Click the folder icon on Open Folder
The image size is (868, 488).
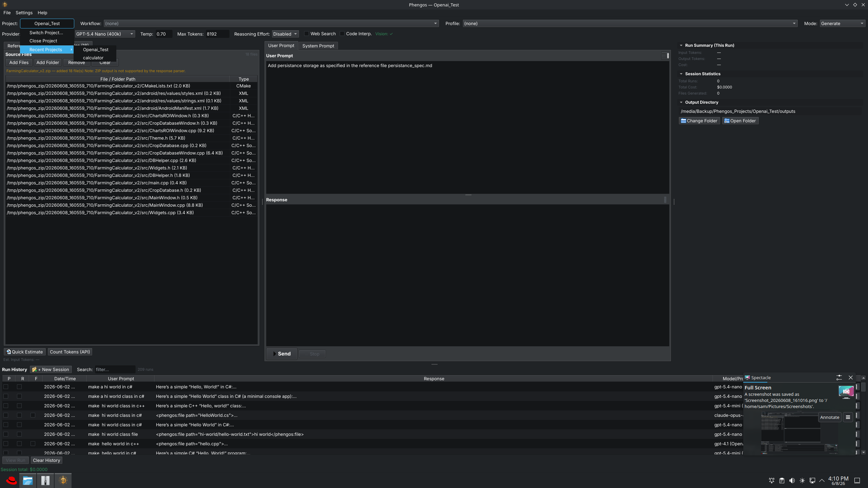(x=727, y=121)
